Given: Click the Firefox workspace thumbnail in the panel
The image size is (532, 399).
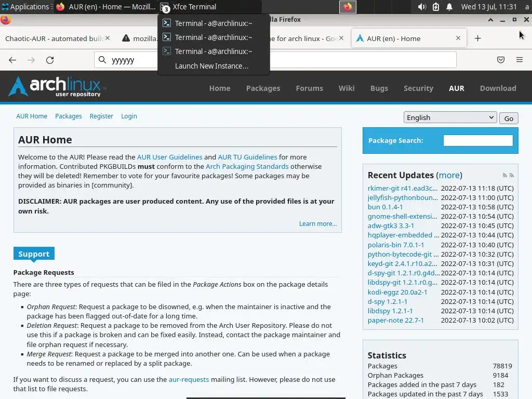Looking at the screenshot, I should point(348,7).
